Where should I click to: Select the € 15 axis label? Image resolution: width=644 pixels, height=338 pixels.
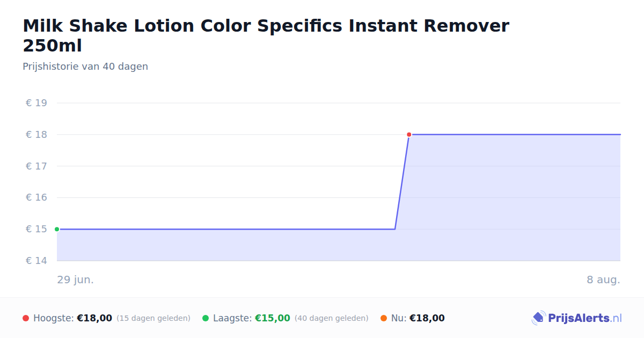coord(36,229)
